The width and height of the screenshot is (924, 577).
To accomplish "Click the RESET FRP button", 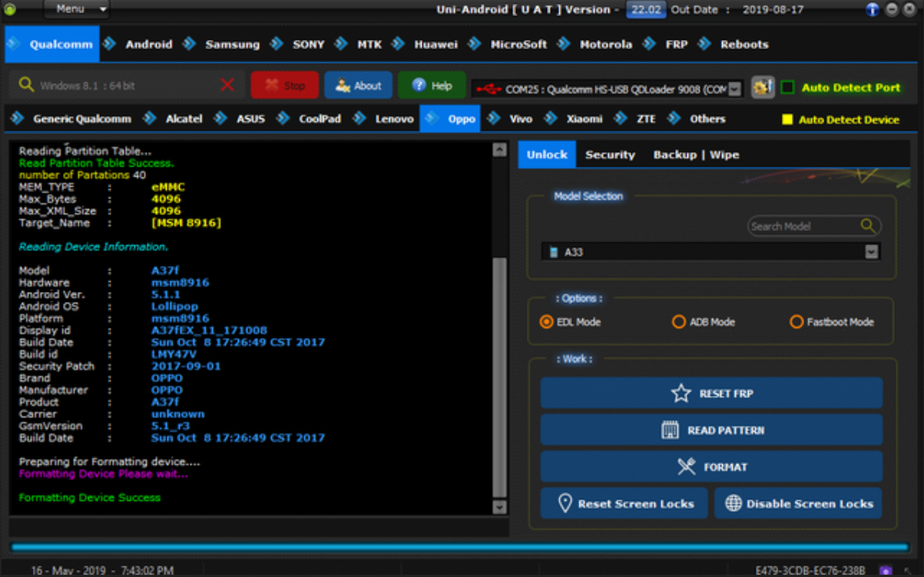I will click(x=711, y=393).
